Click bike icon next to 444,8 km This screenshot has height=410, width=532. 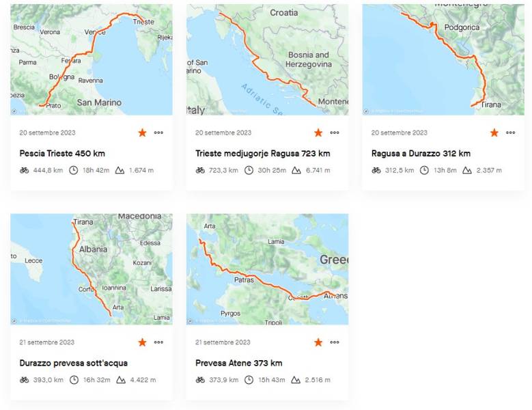(x=25, y=170)
